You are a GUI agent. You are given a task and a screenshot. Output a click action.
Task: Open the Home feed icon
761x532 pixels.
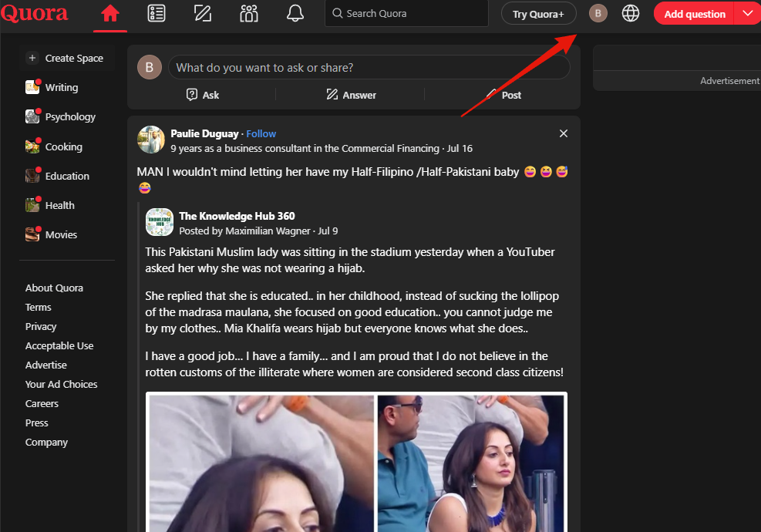coord(110,14)
